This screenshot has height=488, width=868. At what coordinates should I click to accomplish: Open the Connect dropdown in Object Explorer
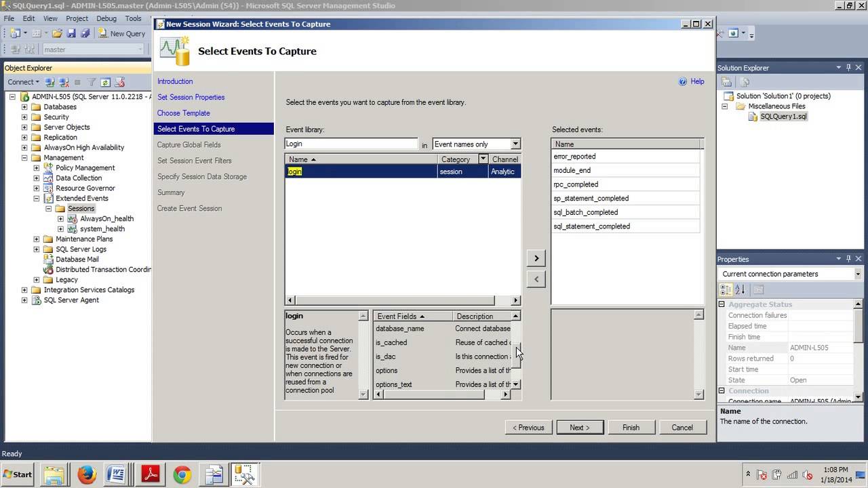pyautogui.click(x=24, y=82)
